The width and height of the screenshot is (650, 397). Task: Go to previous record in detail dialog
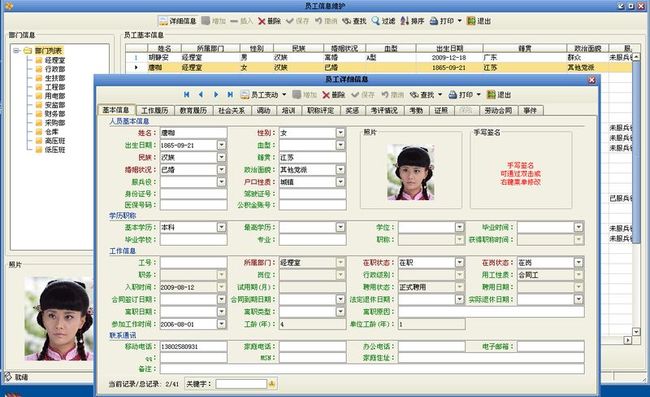coord(201,95)
